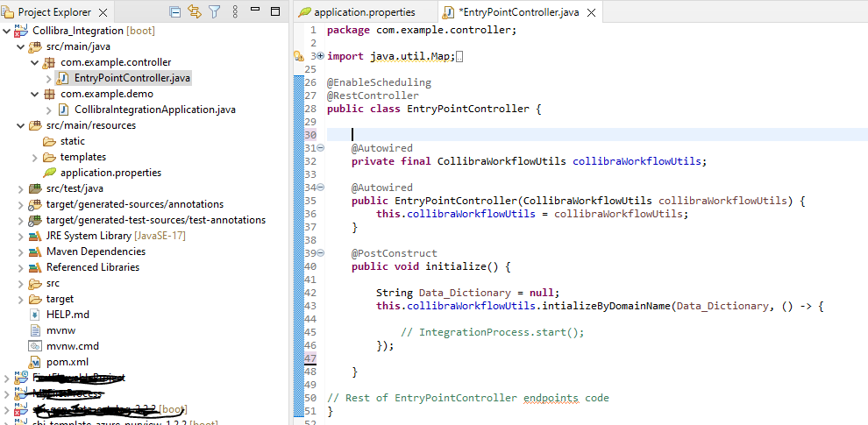Collapse the src/main/resources folder
The image size is (868, 425).
20,125
